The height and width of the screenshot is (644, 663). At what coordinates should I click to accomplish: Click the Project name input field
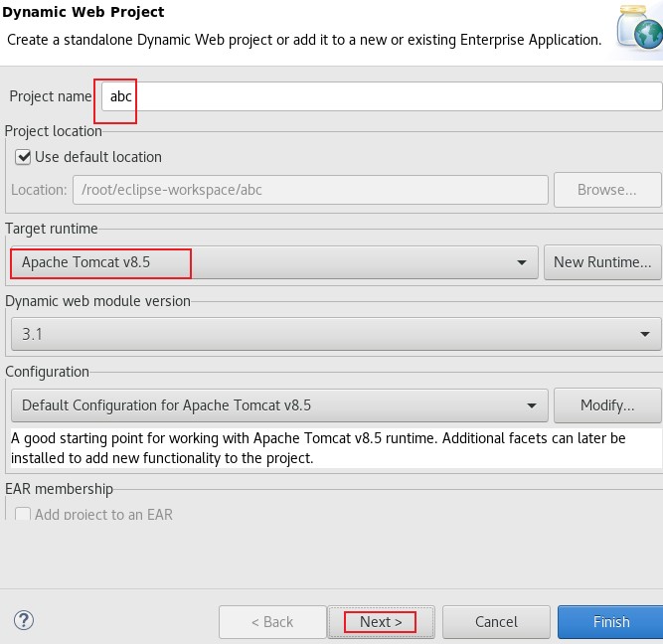pos(382,96)
